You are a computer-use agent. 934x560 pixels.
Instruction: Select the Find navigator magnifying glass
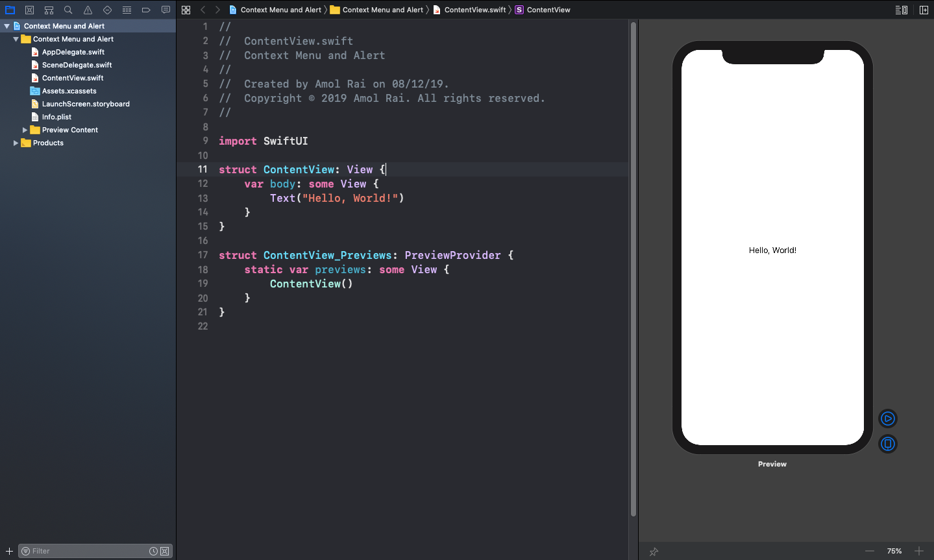point(68,10)
